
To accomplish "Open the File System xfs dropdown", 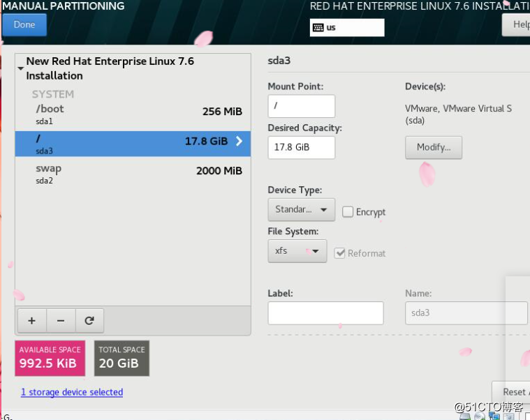I will click(x=297, y=251).
